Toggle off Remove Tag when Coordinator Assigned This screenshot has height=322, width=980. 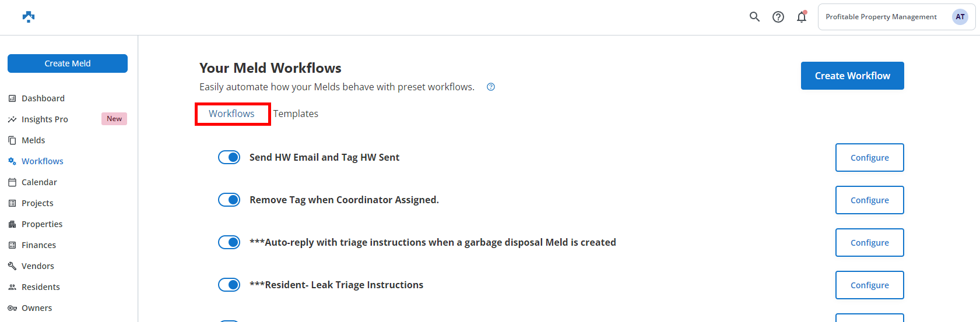click(x=229, y=200)
